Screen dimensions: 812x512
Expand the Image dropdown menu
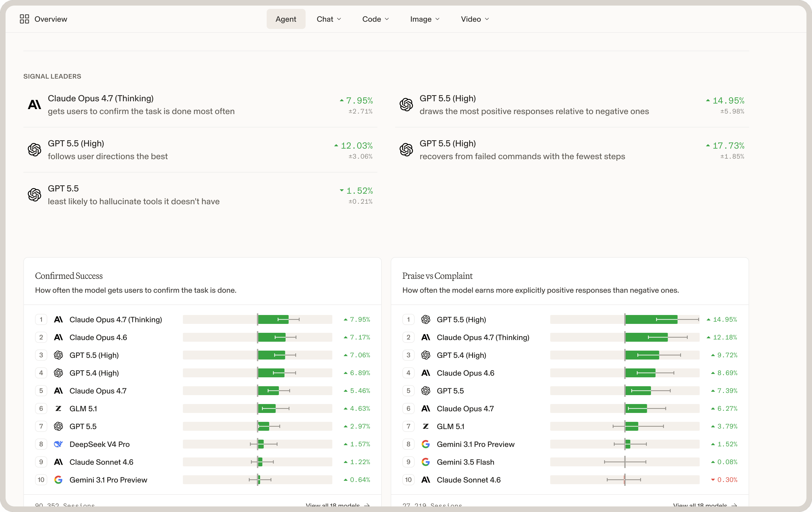pyautogui.click(x=425, y=19)
